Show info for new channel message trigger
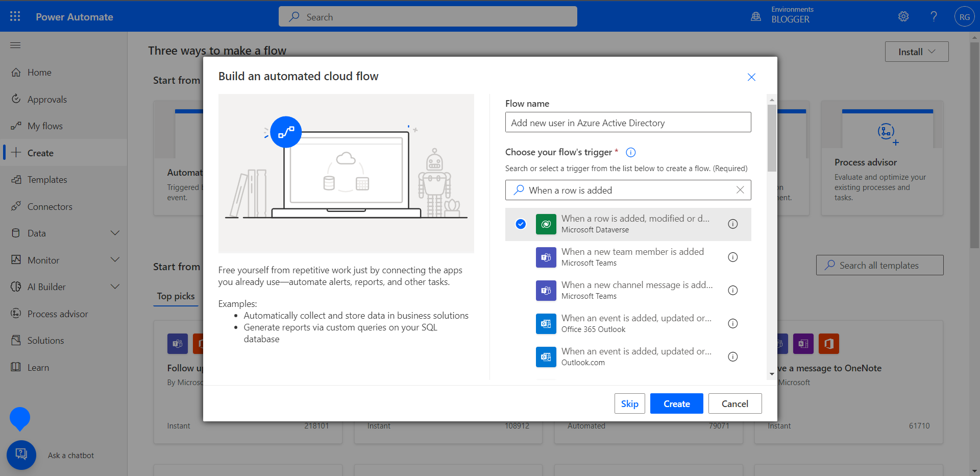 (x=733, y=290)
